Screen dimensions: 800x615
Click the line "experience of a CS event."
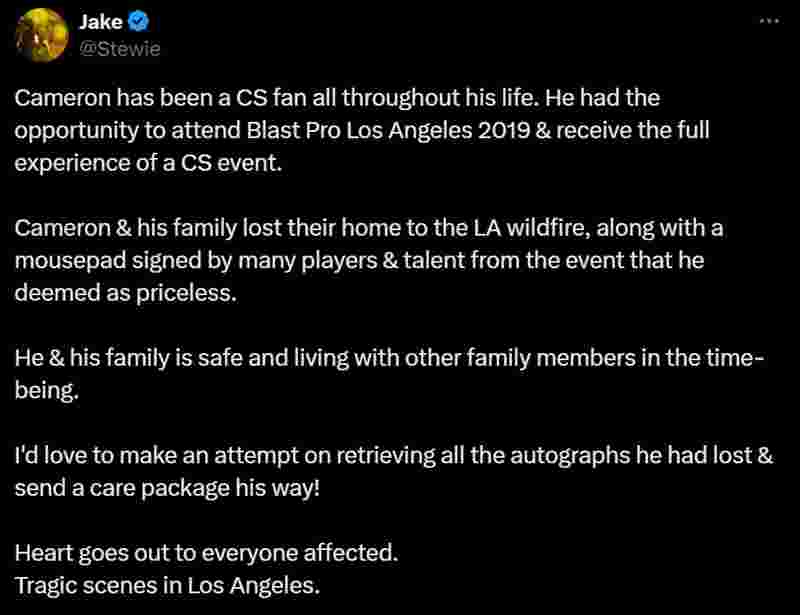tap(148, 163)
